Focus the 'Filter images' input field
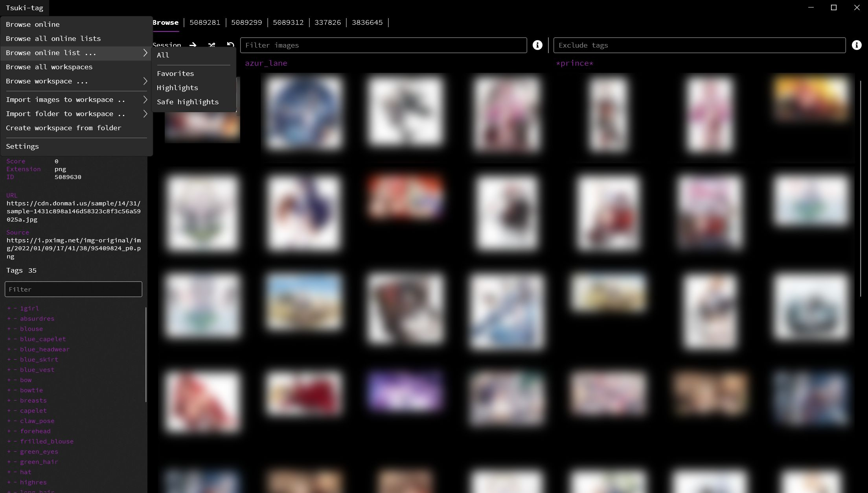868x493 pixels. (x=383, y=45)
